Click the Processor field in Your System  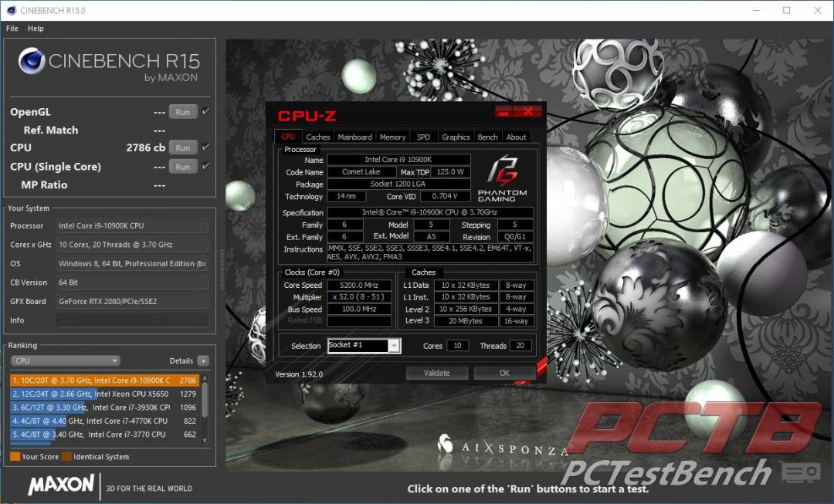132,225
